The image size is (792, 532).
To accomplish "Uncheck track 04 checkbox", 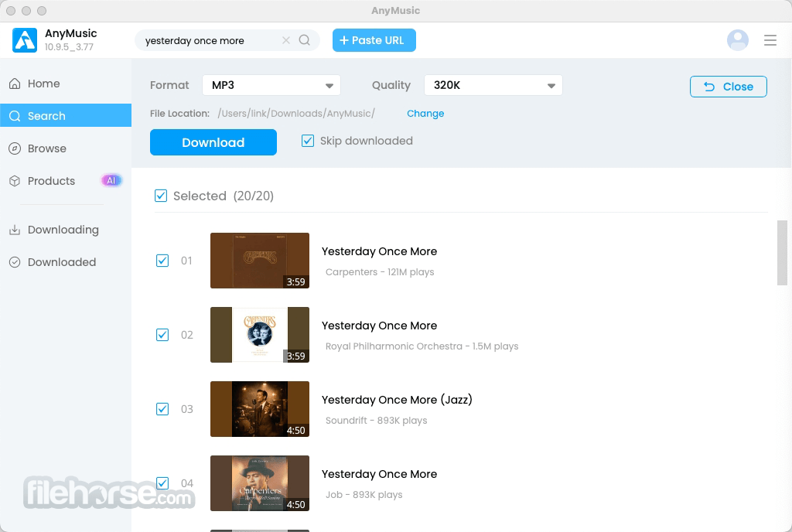I will (x=162, y=483).
